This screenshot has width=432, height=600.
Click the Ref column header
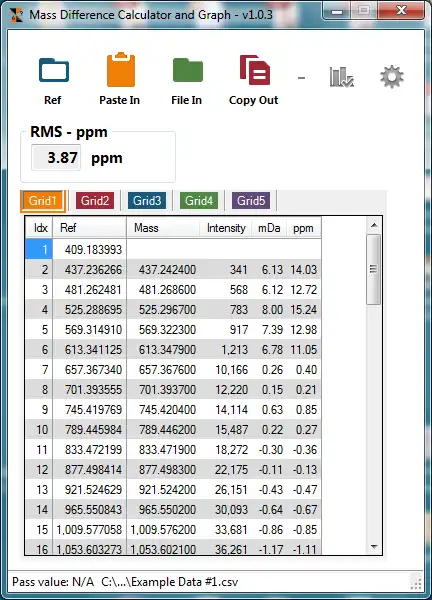click(90, 228)
